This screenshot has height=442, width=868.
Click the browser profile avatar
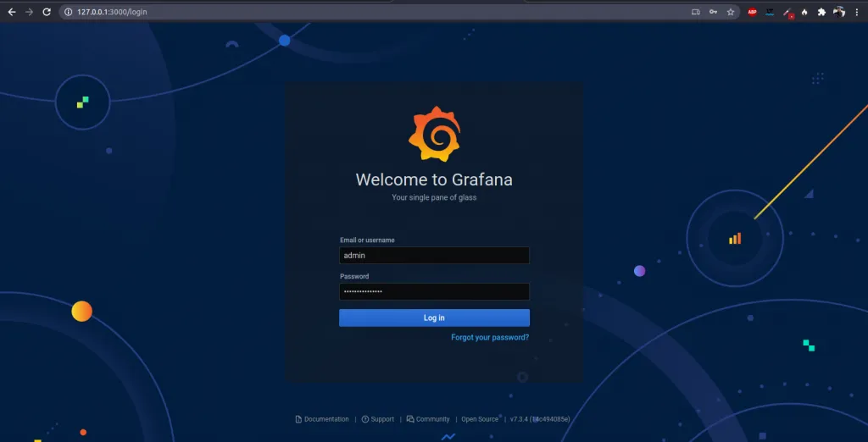(x=839, y=12)
